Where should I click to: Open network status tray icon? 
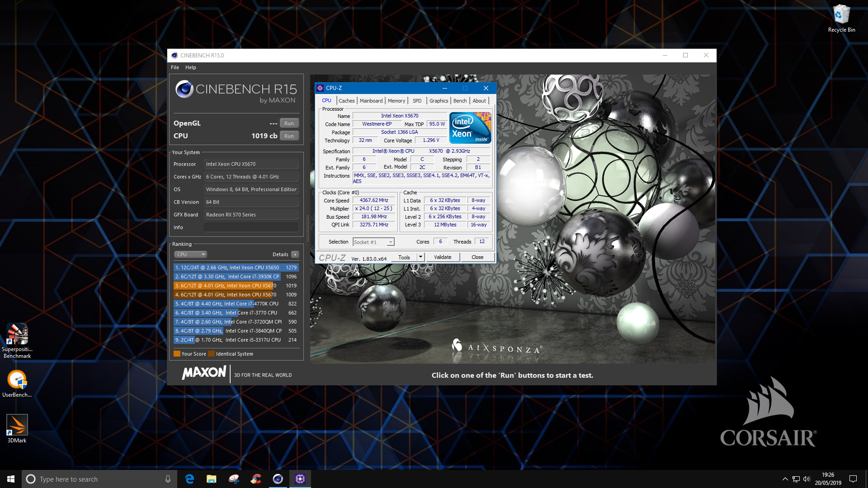[796, 479]
